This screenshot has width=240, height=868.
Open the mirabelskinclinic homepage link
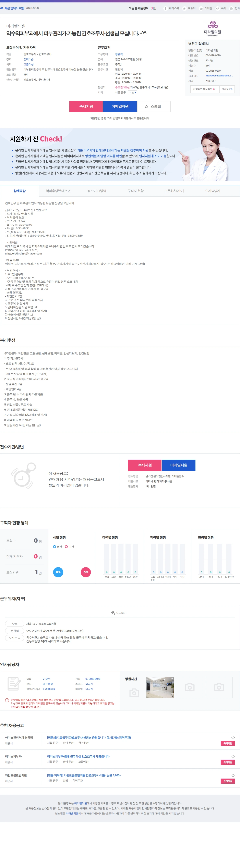219,76
